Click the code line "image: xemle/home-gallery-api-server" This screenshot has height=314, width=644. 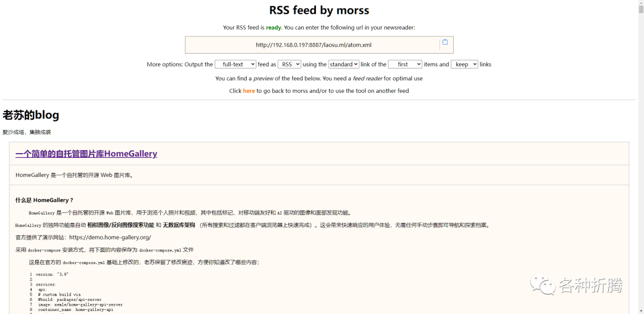click(80, 305)
